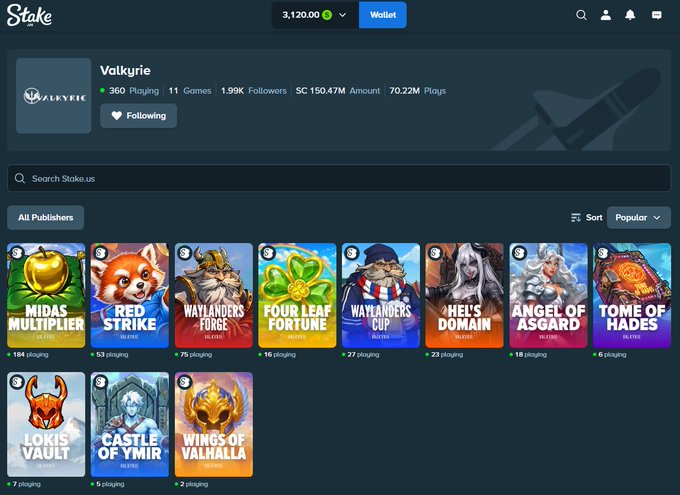Click the 23 playing label

[x=447, y=354]
